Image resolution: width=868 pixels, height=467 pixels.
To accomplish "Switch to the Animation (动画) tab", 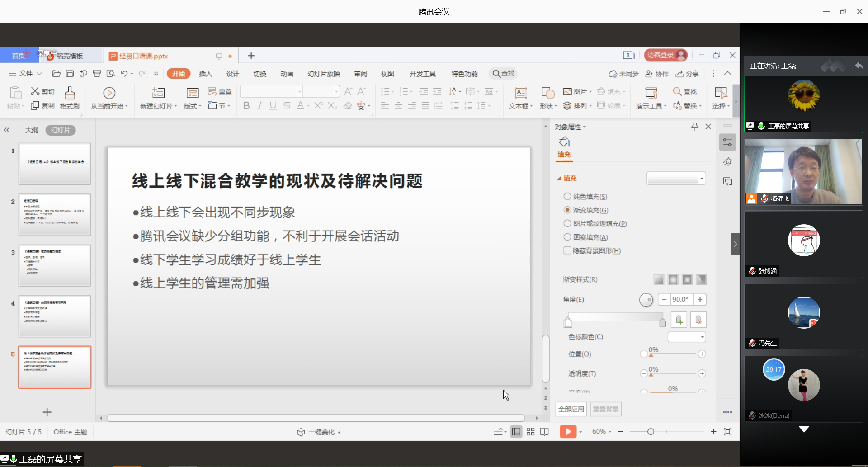I will pyautogui.click(x=287, y=74).
